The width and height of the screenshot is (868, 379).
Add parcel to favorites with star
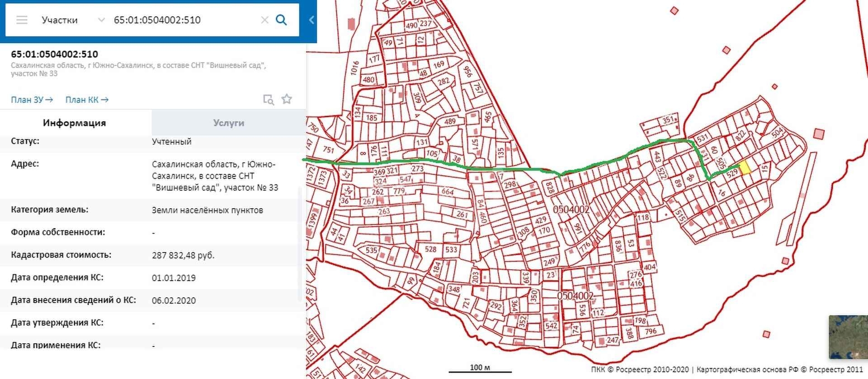(x=287, y=99)
